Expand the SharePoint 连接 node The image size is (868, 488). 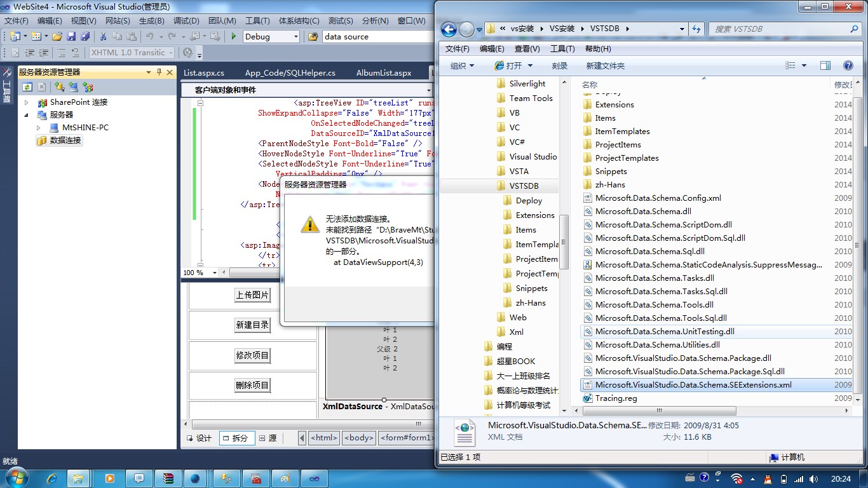coord(27,102)
